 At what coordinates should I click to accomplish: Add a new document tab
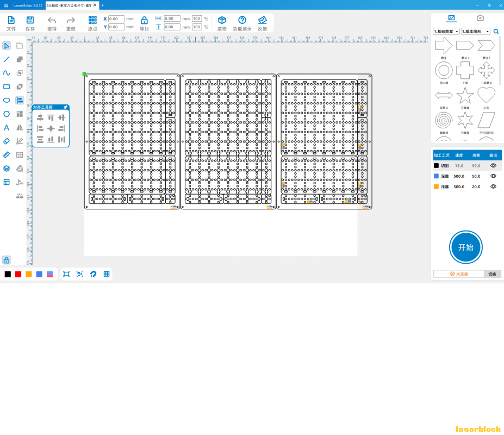tap(103, 5)
